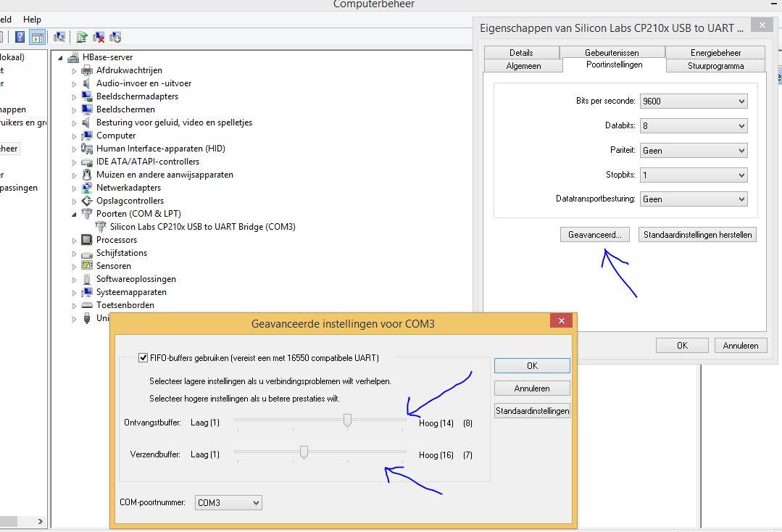This screenshot has height=532, width=782.
Task: Open the Help menu
Action: pyautogui.click(x=32, y=20)
